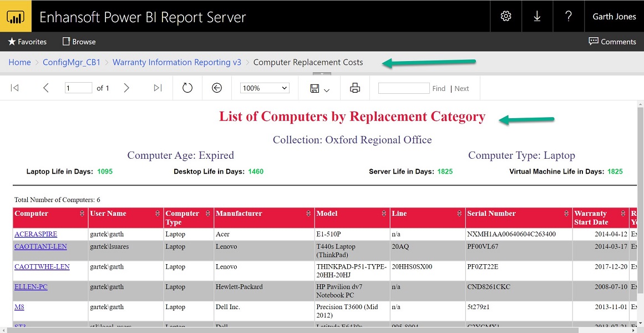Screen dimensions: 644x333
Task: Toggle the parameters area collapse handle
Action: (322, 74)
